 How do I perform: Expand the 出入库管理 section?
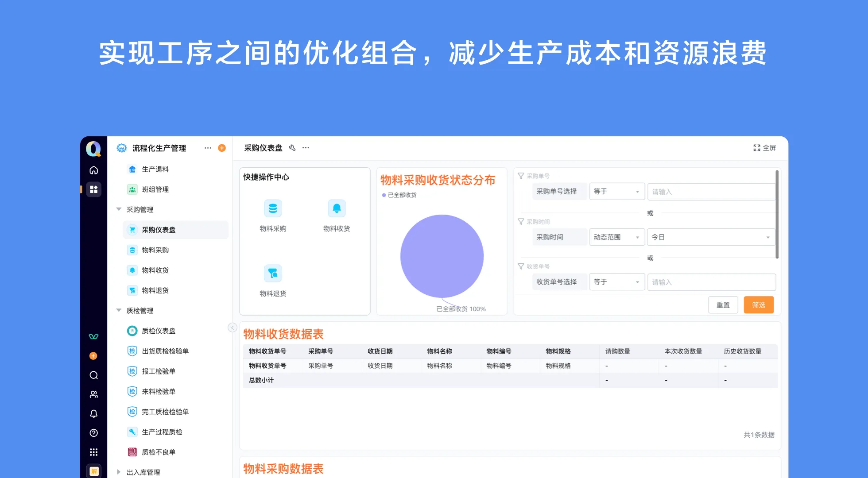pyautogui.click(x=118, y=472)
